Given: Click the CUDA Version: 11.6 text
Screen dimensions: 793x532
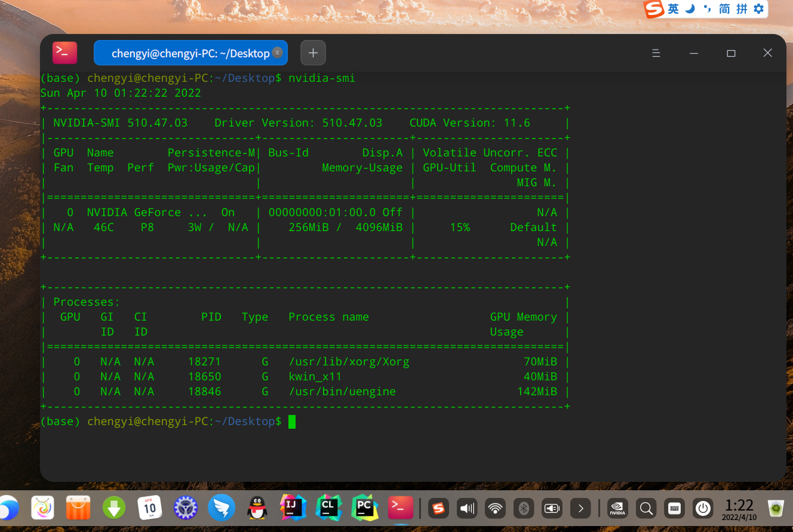Looking at the screenshot, I should coord(470,123).
